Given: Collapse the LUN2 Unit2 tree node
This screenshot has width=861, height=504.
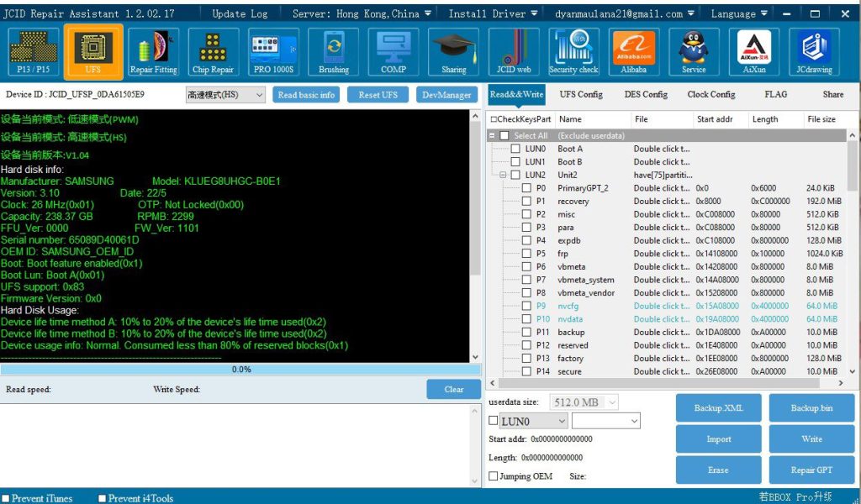Looking at the screenshot, I should (503, 175).
